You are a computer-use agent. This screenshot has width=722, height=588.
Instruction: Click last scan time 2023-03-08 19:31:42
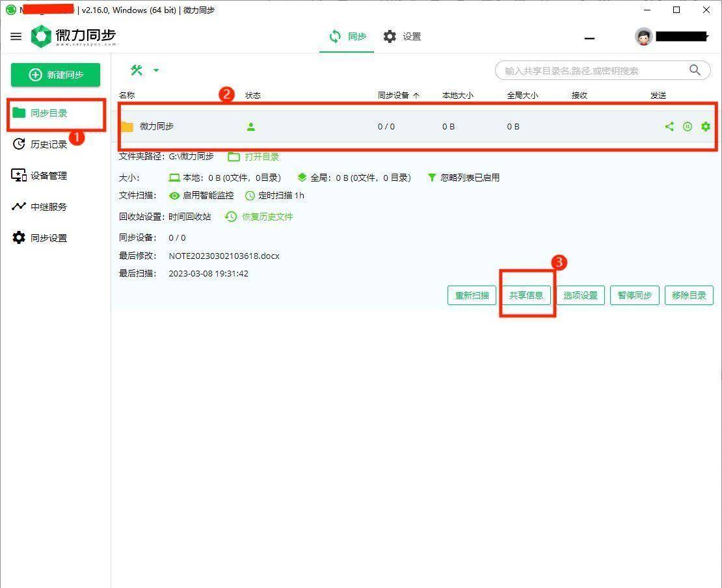208,273
